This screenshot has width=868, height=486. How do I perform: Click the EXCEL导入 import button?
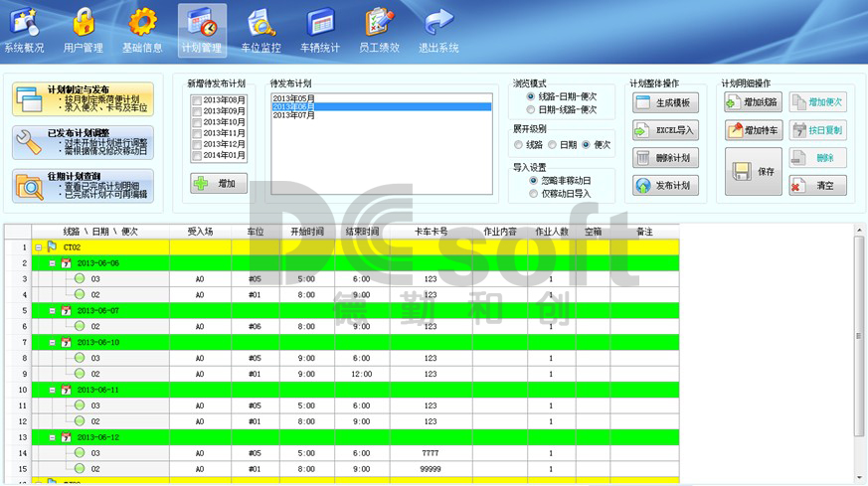(x=665, y=130)
